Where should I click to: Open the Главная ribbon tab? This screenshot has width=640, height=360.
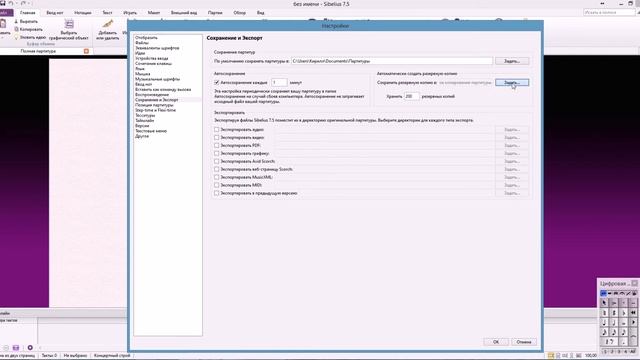(28, 13)
